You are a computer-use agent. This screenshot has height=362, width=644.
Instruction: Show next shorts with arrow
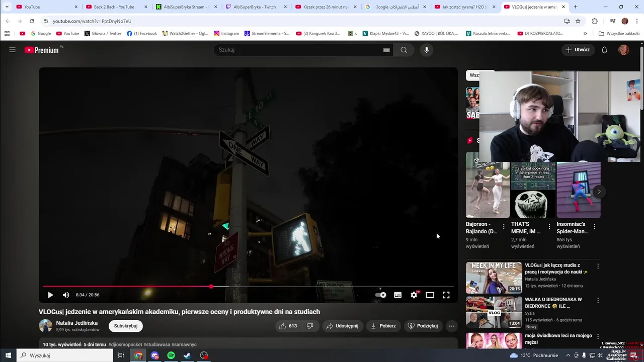(x=599, y=192)
